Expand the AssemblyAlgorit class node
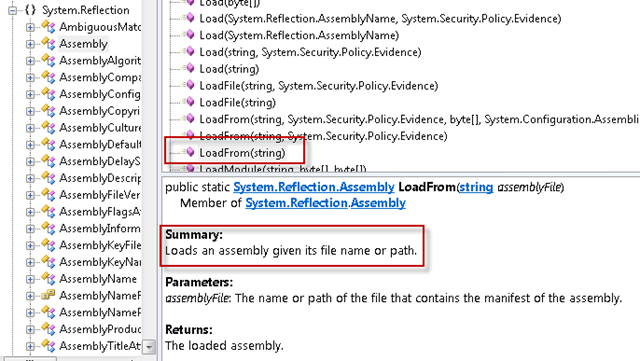Image resolution: width=640 pixels, height=361 pixels. coord(30,61)
